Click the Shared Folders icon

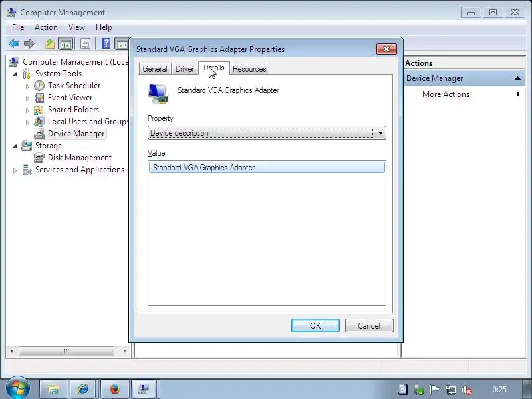tap(39, 110)
